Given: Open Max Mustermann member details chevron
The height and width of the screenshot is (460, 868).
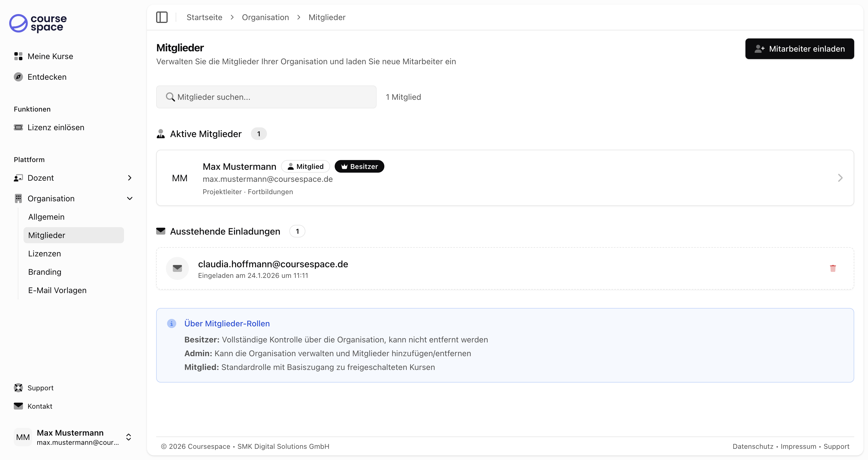Looking at the screenshot, I should coord(840,178).
